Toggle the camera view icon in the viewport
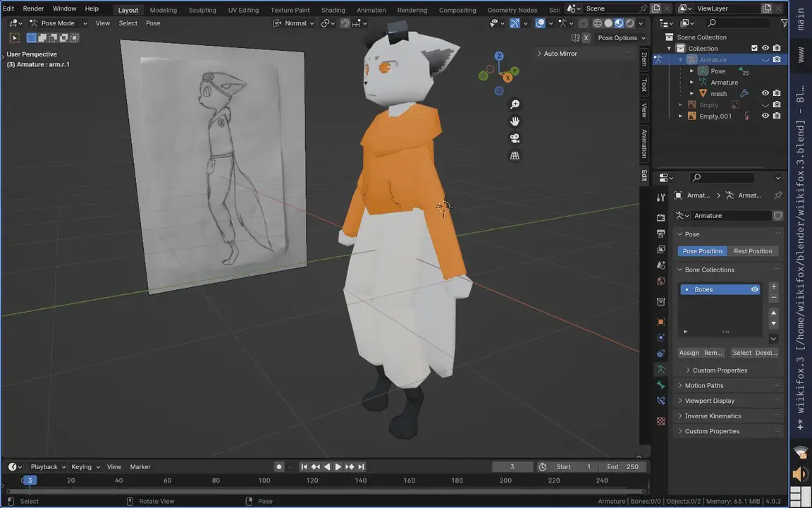 pos(515,138)
